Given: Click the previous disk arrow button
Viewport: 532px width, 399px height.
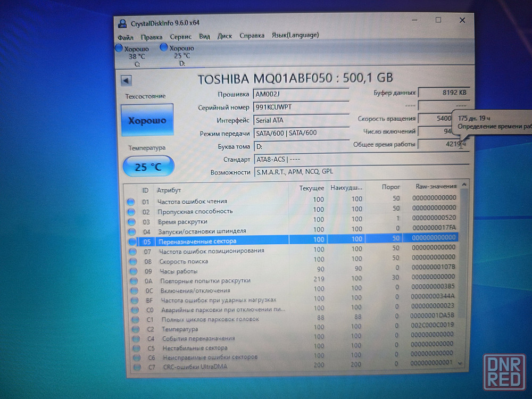Looking at the screenshot, I should [x=126, y=80].
